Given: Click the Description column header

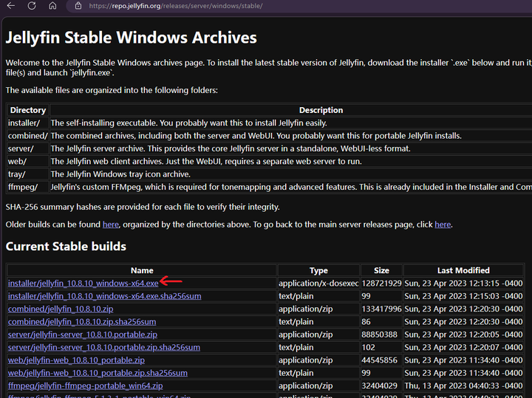Looking at the screenshot, I should (321, 110).
